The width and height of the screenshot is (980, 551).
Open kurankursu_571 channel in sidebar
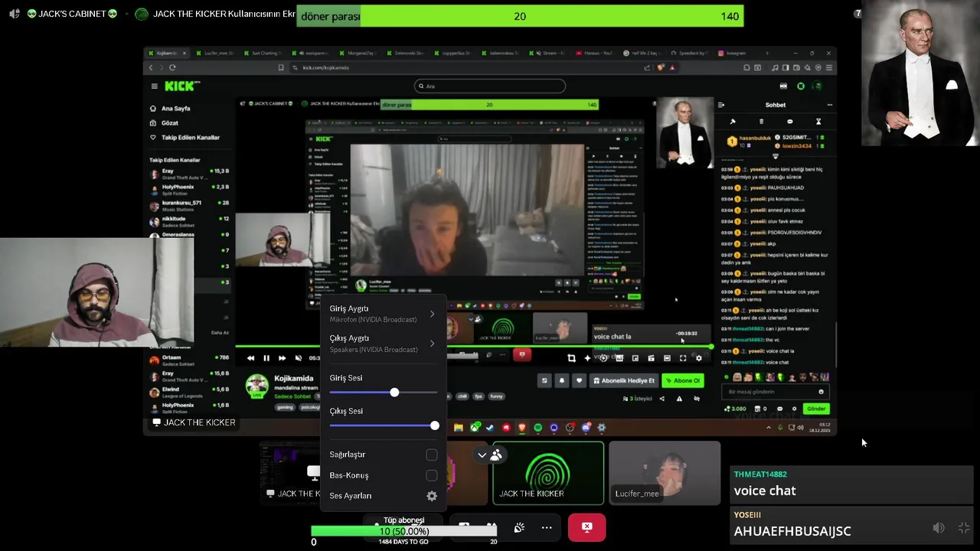[x=190, y=206]
